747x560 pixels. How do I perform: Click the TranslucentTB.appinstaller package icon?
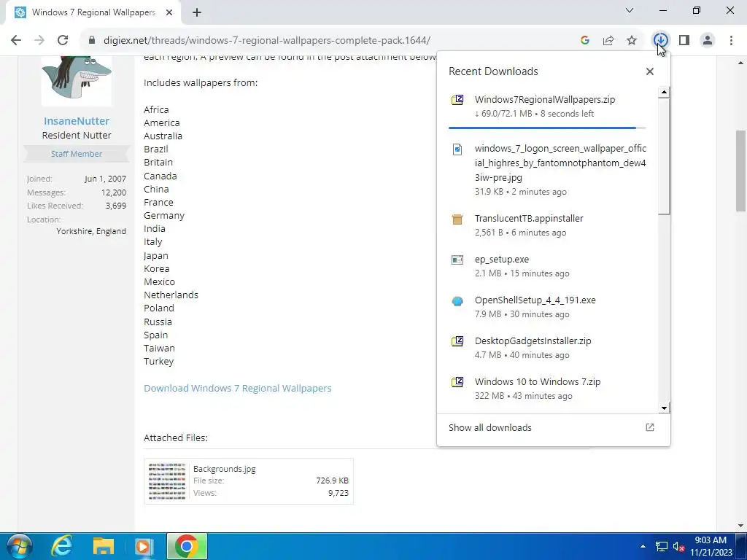point(457,219)
